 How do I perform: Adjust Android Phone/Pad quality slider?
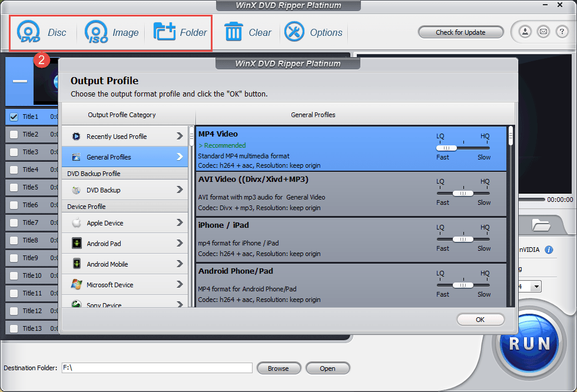[x=463, y=285]
